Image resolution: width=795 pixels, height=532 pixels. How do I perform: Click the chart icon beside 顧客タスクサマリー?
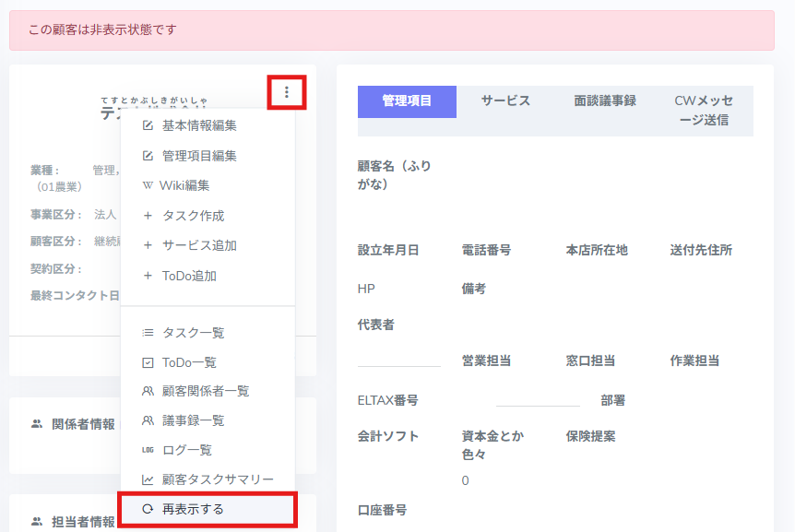click(148, 479)
